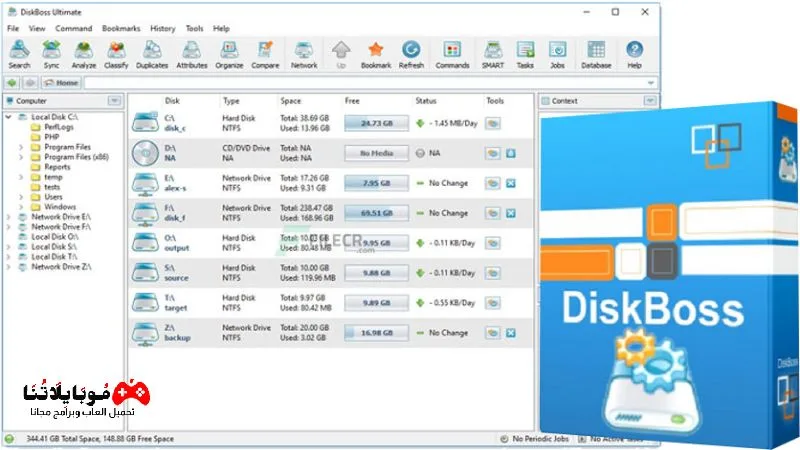
Task: Open the Context panel dropdown
Action: [x=650, y=101]
